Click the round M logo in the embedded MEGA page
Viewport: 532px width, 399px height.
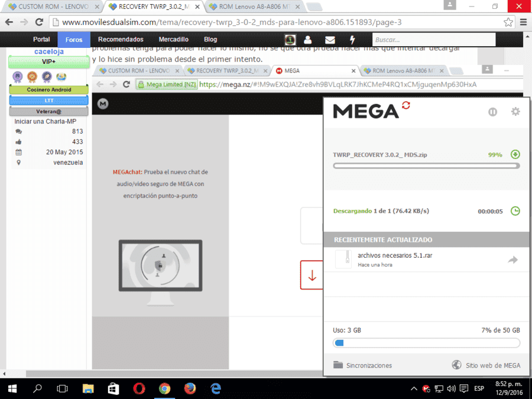coord(103,104)
